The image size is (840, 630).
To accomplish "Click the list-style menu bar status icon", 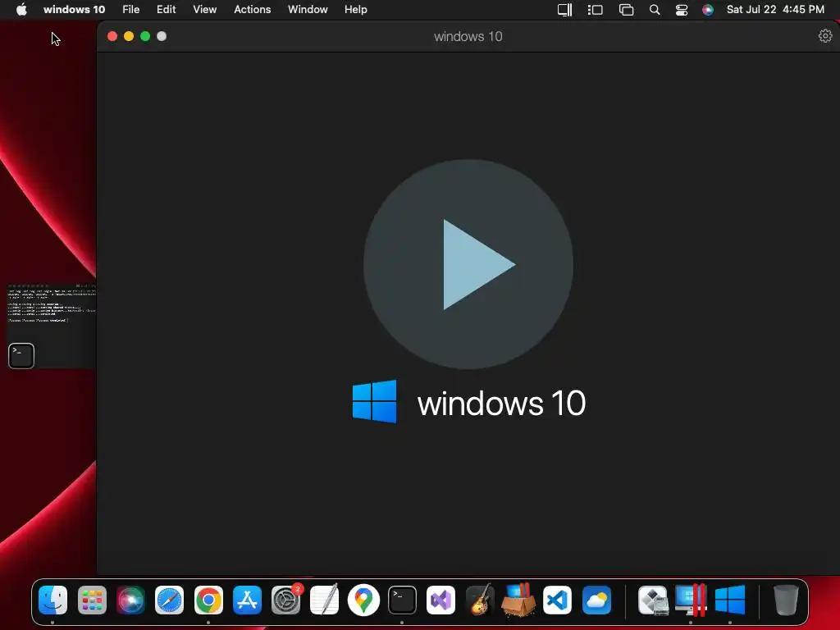I will (596, 10).
